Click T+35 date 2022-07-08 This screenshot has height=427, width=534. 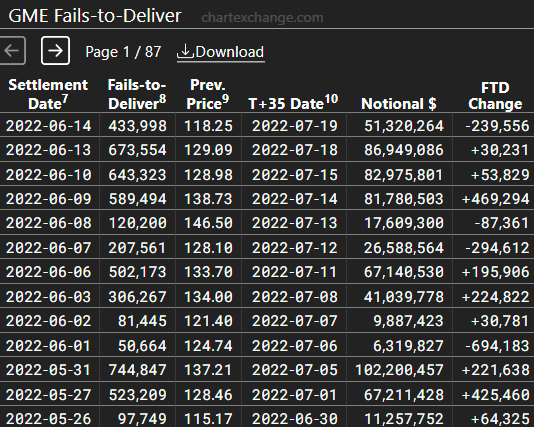(x=295, y=297)
